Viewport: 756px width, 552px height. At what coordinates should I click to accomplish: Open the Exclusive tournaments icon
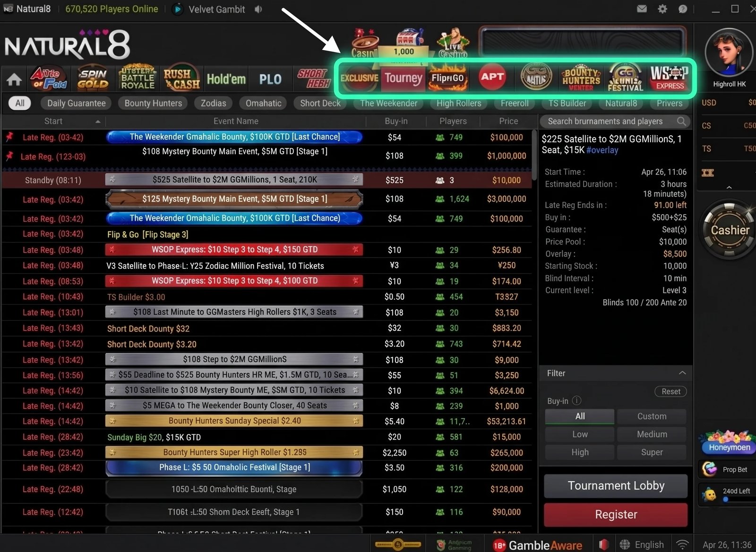[x=359, y=78]
